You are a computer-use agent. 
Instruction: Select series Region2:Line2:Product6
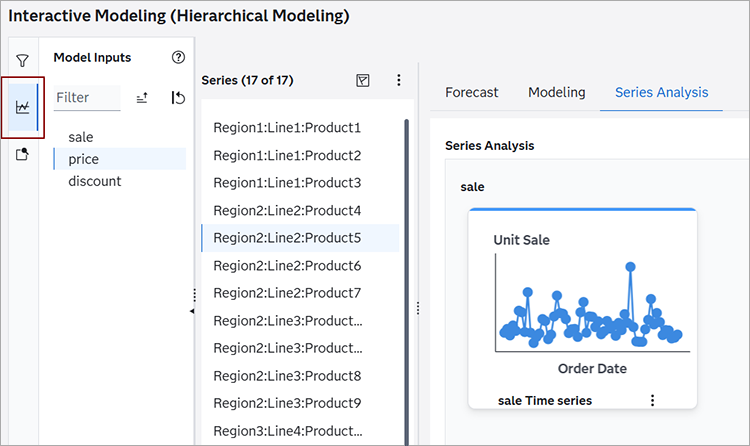click(x=300, y=266)
